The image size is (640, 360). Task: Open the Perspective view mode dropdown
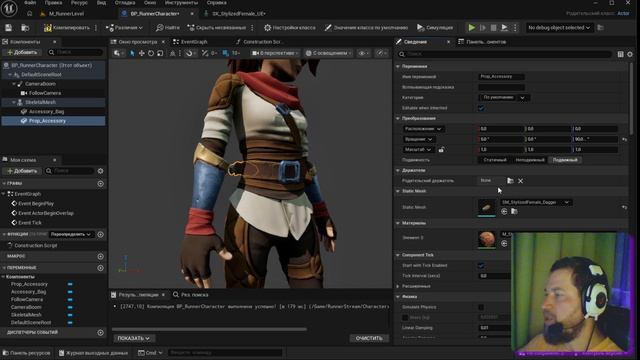click(x=275, y=53)
